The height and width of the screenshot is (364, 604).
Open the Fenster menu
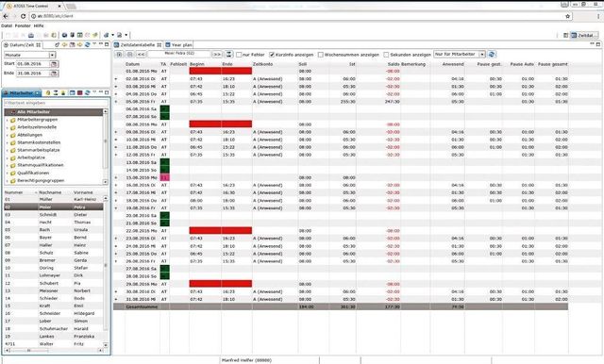pyautogui.click(x=23, y=25)
